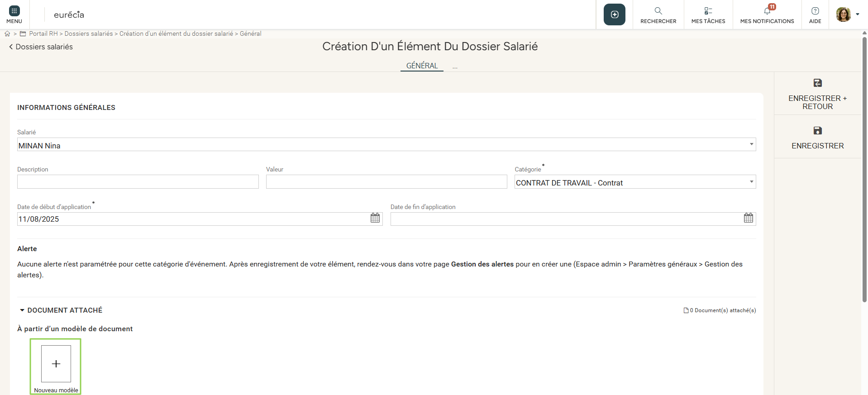The height and width of the screenshot is (395, 868).
Task: Open the ellipsis tab next to Général
Action: [x=455, y=67]
